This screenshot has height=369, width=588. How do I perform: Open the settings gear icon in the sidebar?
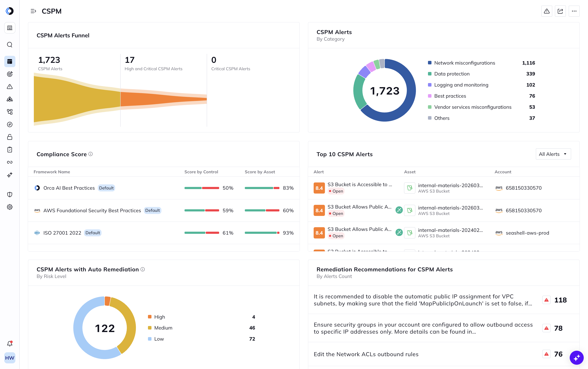point(10,207)
